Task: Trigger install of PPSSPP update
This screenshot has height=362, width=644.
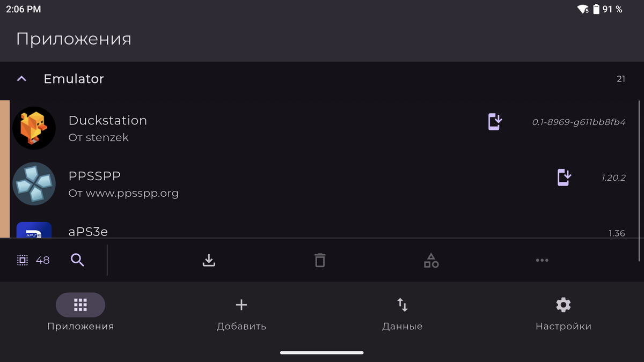Action: coord(563,177)
